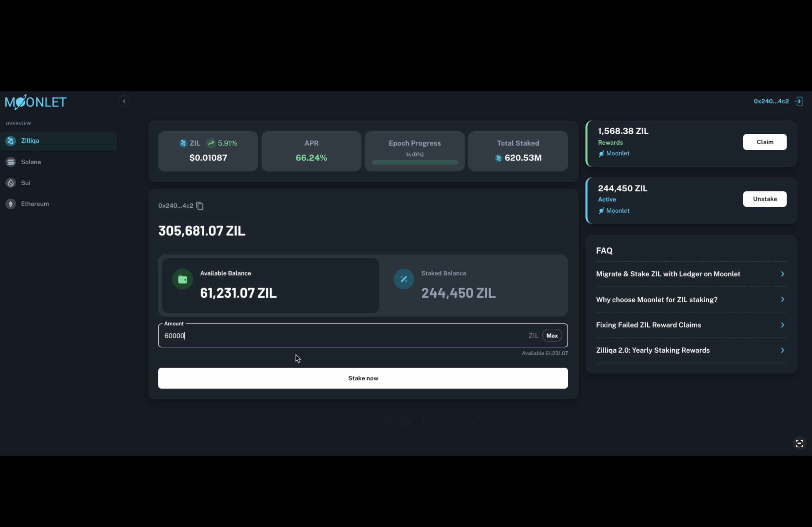Click the green wallet Available Balance icon
Screen dimensions: 812x527
[x=183, y=280]
